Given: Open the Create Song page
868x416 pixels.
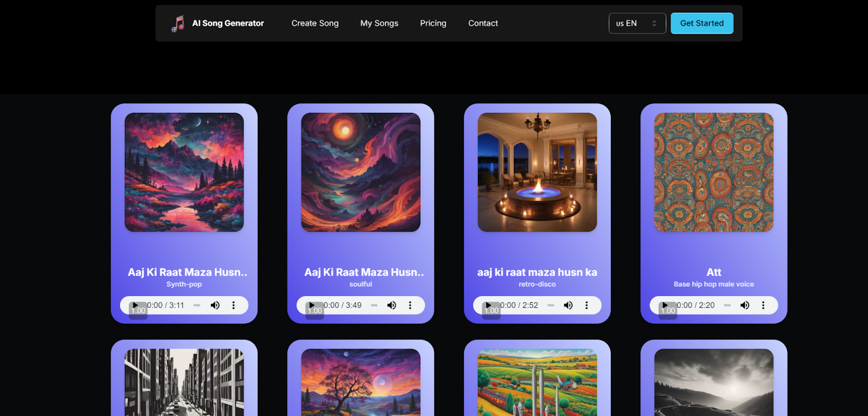Looking at the screenshot, I should [x=315, y=23].
